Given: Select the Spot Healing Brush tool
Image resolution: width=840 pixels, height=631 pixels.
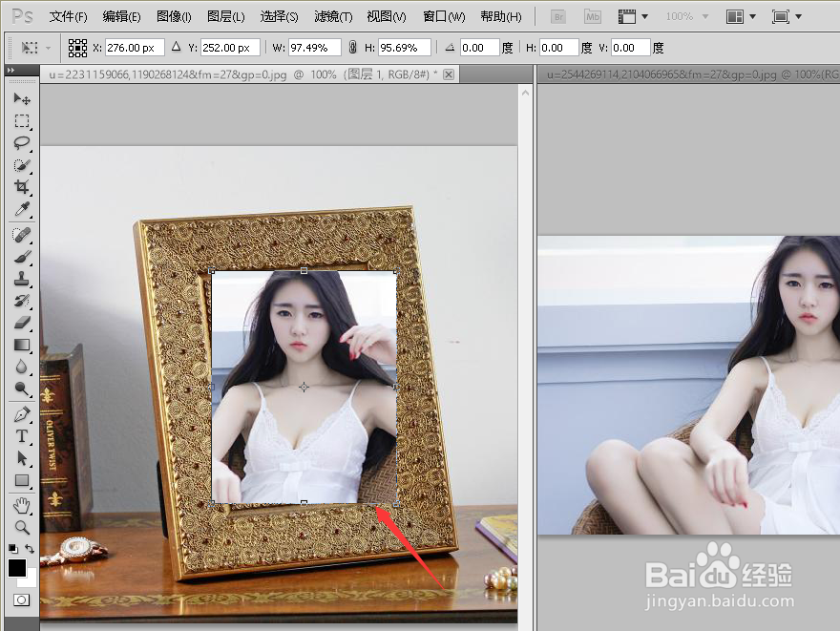Looking at the screenshot, I should [21, 235].
